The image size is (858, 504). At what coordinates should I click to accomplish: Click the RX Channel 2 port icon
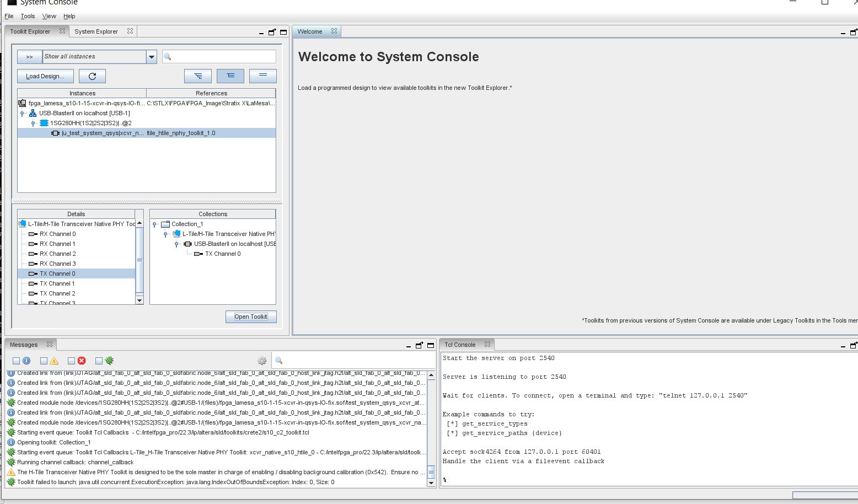[x=33, y=254]
